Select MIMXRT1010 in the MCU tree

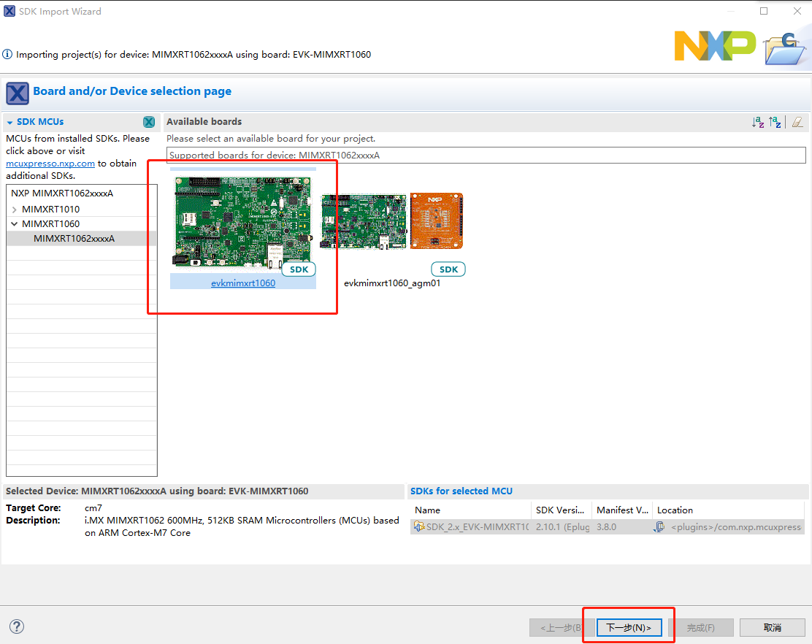[51, 209]
